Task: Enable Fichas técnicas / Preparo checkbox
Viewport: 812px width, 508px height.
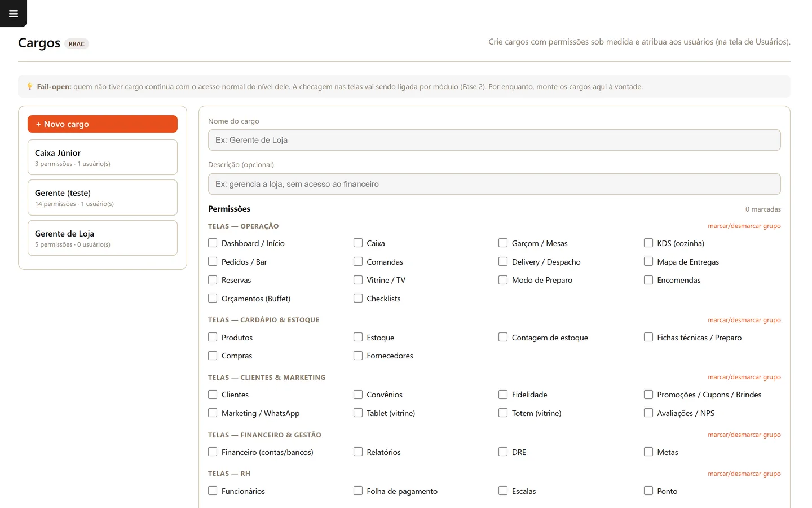Action: coord(648,337)
